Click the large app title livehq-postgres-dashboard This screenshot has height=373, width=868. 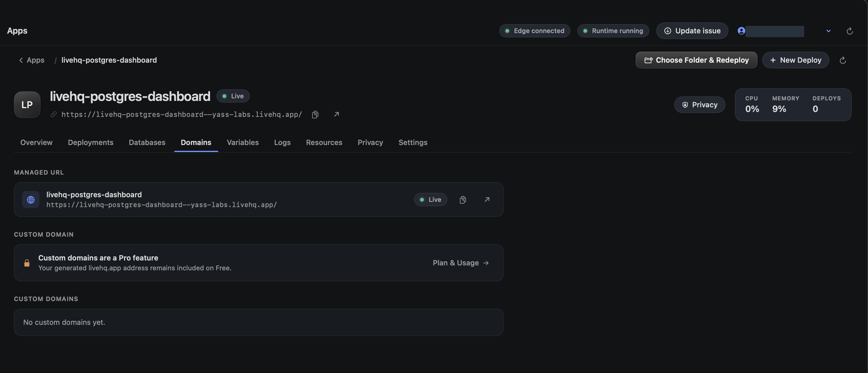click(130, 96)
